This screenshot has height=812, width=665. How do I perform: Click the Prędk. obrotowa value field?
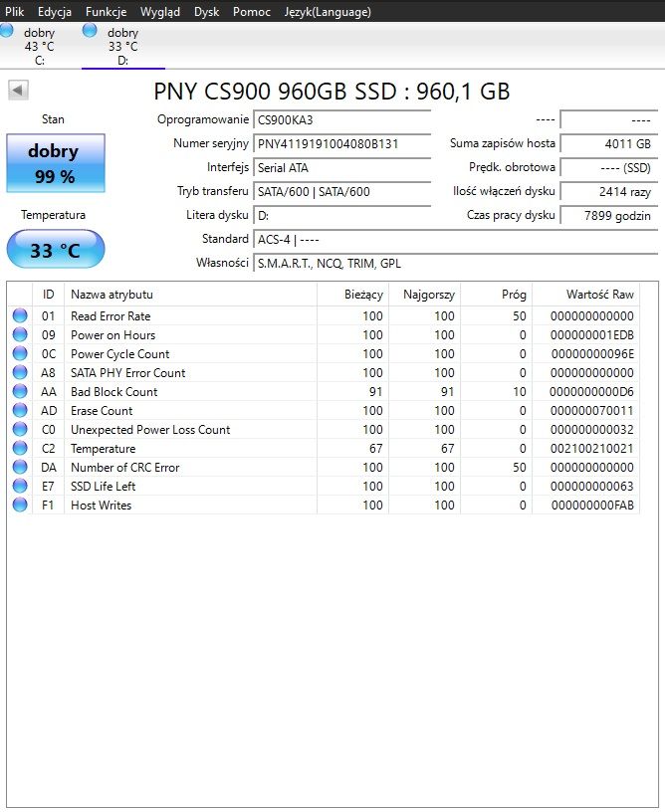pos(608,168)
